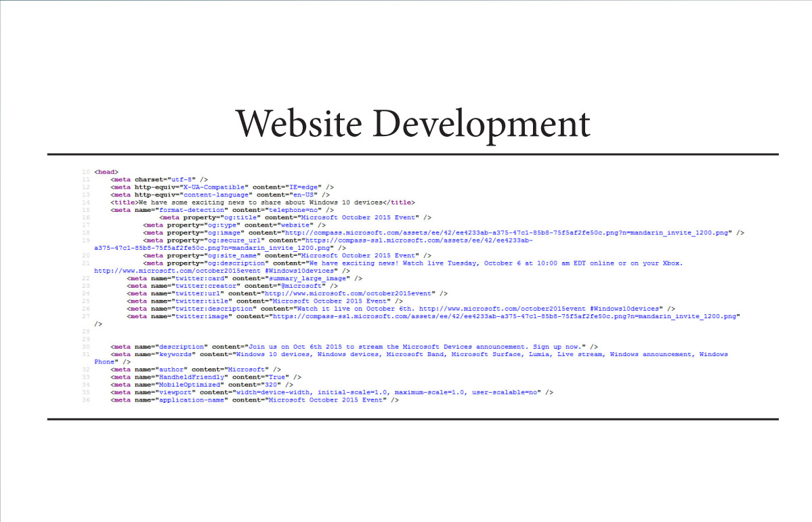Click the twitter:url october2015event line
Viewport: 812px width, 522px height.
(x=287, y=294)
